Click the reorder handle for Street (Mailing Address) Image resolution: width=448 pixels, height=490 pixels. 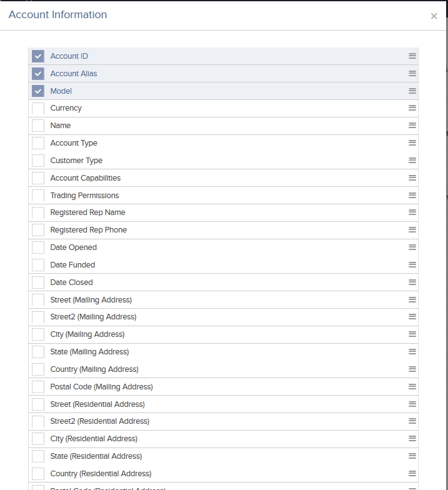pos(412,300)
